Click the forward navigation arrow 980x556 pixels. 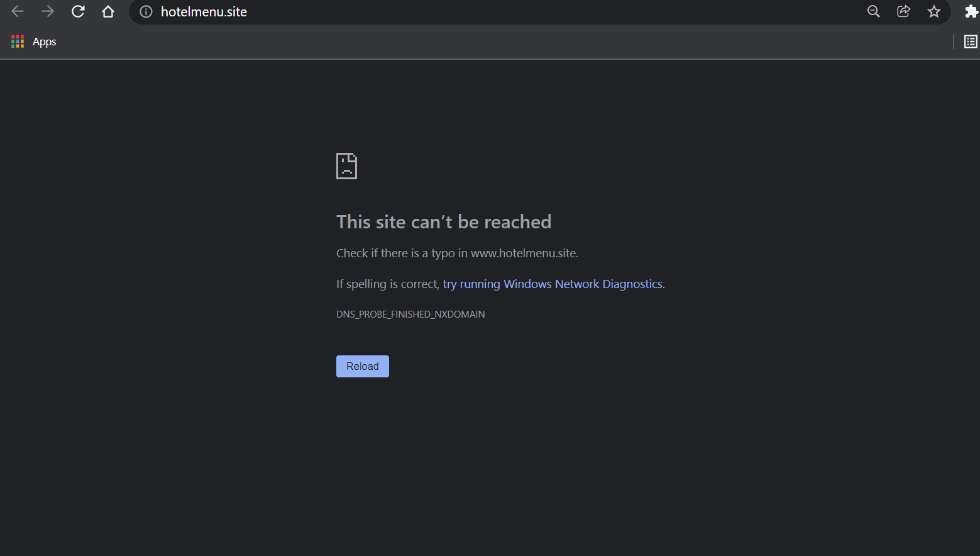click(x=48, y=11)
